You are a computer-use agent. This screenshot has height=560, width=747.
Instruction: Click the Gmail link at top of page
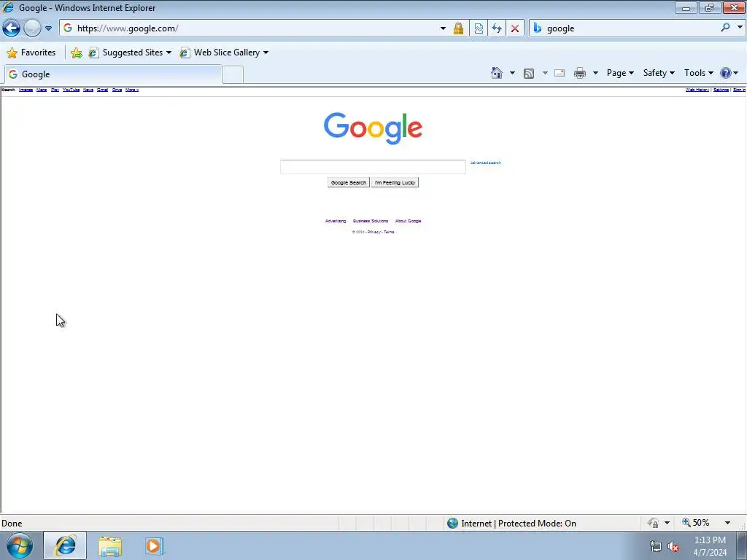coord(102,90)
